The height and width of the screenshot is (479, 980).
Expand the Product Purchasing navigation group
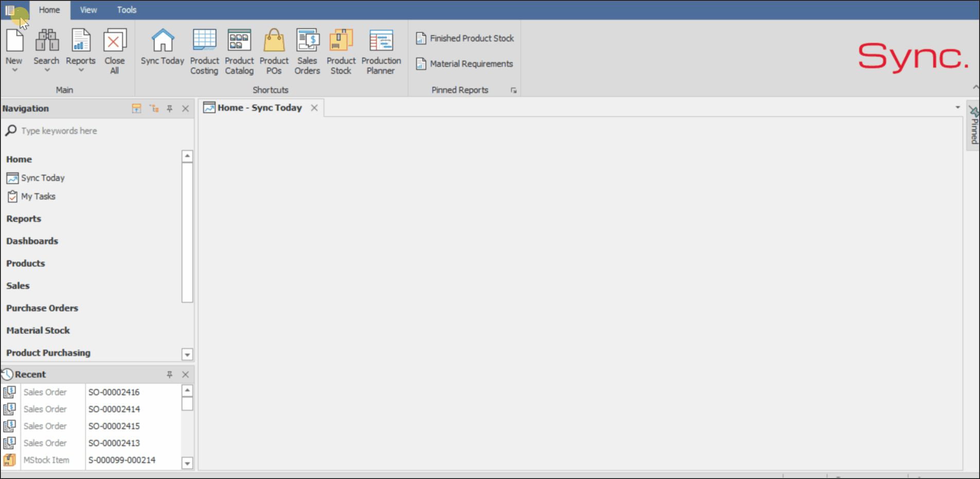pyautogui.click(x=48, y=353)
